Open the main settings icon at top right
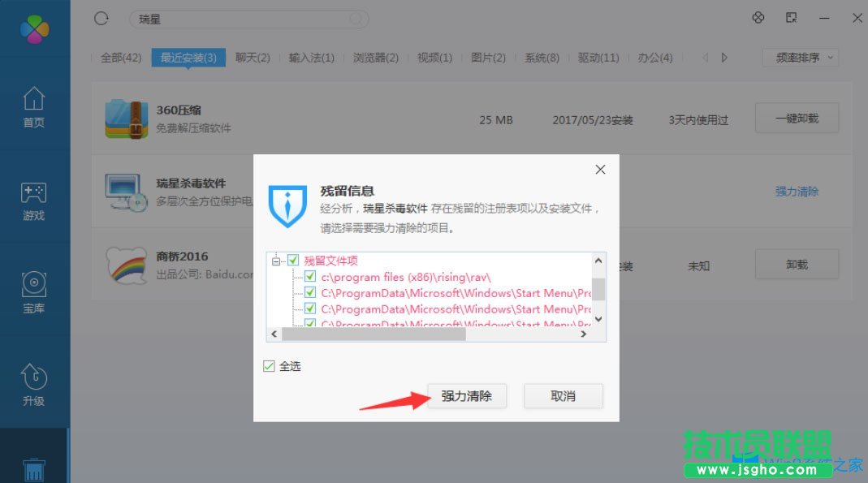This screenshot has width=868, height=483. 758,16
